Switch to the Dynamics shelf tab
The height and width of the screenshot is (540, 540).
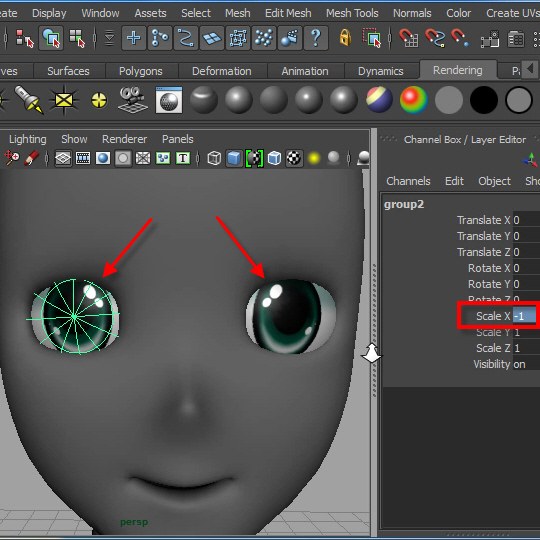381,71
